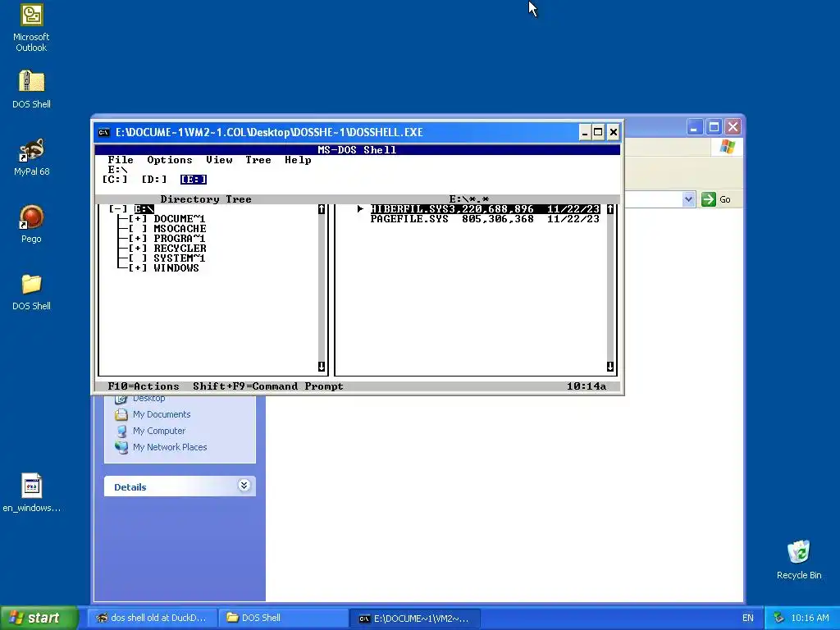Select the WINDOWS directory name
The height and width of the screenshot is (630, 840).
(176, 268)
